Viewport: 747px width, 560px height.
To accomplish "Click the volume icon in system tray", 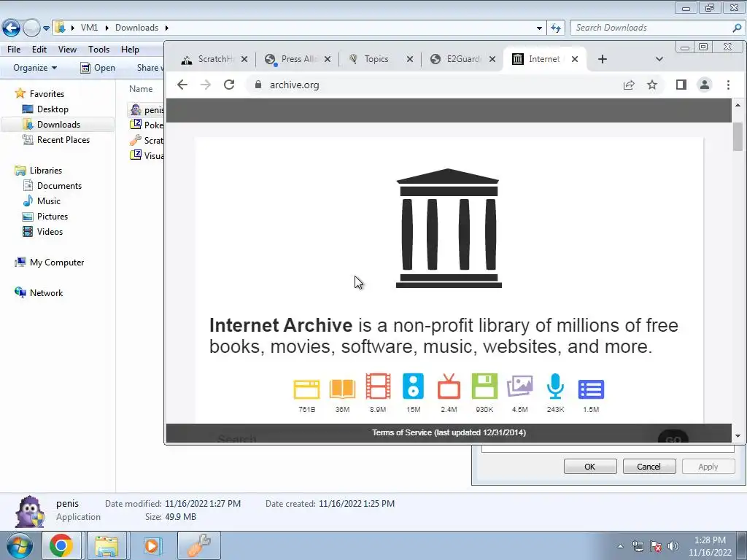I will coord(673,546).
